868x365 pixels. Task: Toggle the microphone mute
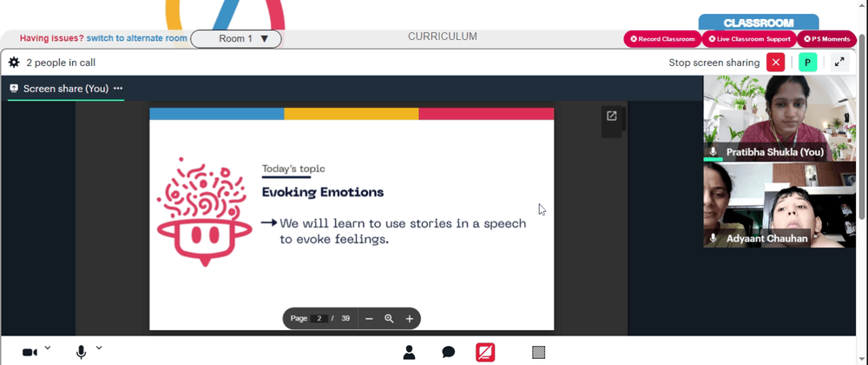pos(81,352)
